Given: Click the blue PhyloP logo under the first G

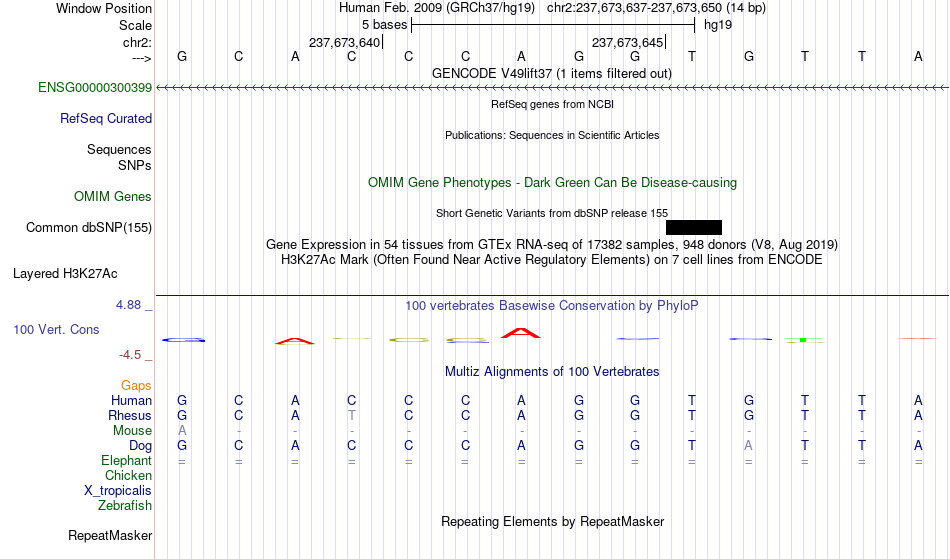Looking at the screenshot, I should point(183,340).
